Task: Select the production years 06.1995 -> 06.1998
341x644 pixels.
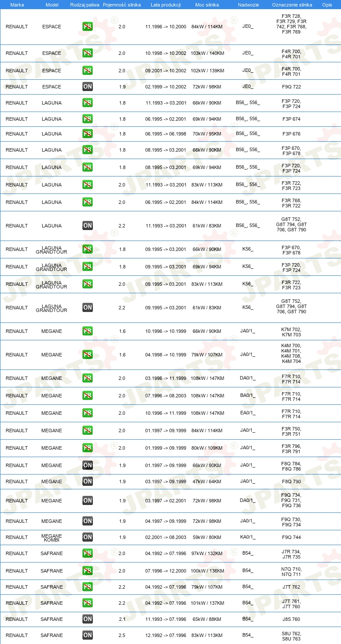Action: point(166,134)
